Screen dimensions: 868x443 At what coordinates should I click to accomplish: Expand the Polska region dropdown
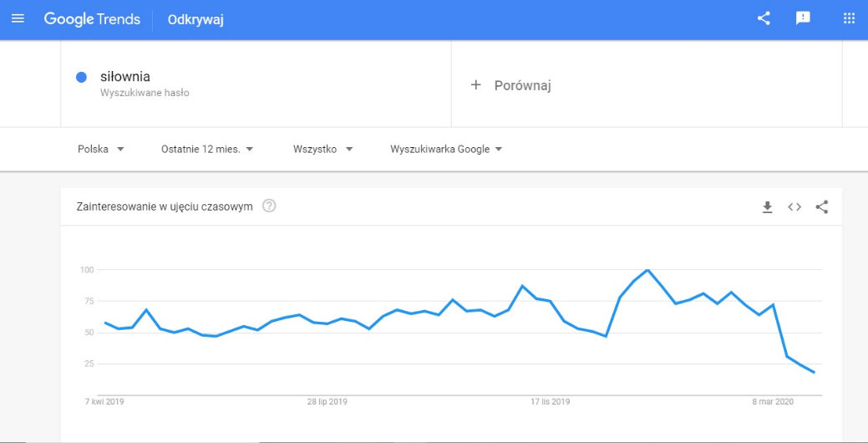point(101,149)
